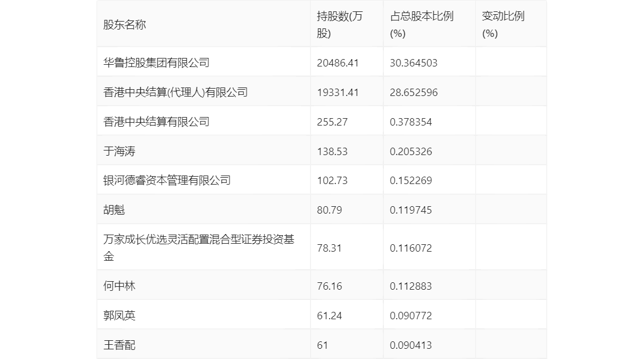
Task: Click shareholding value 102.73
Action: (332, 180)
